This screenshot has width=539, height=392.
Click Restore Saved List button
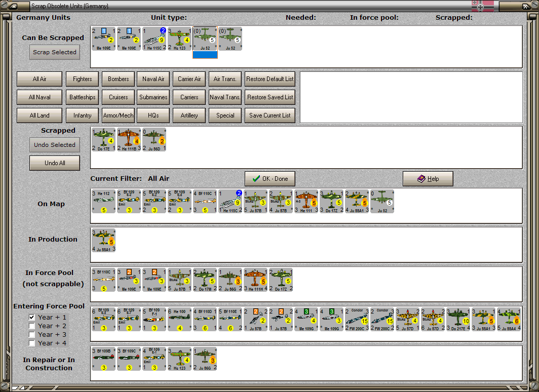tap(270, 97)
